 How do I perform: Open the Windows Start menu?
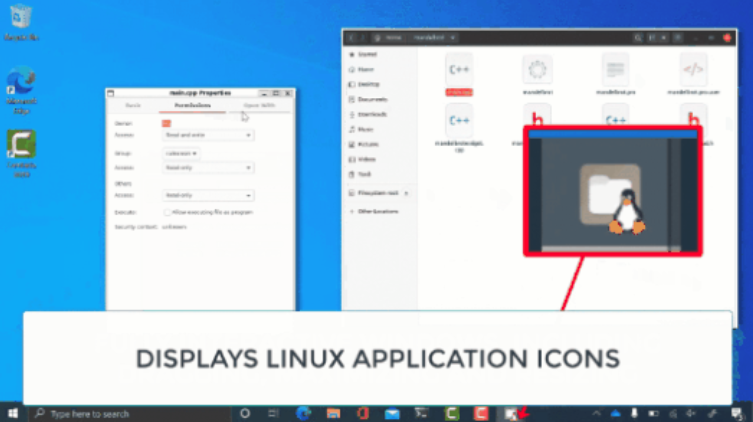13,413
